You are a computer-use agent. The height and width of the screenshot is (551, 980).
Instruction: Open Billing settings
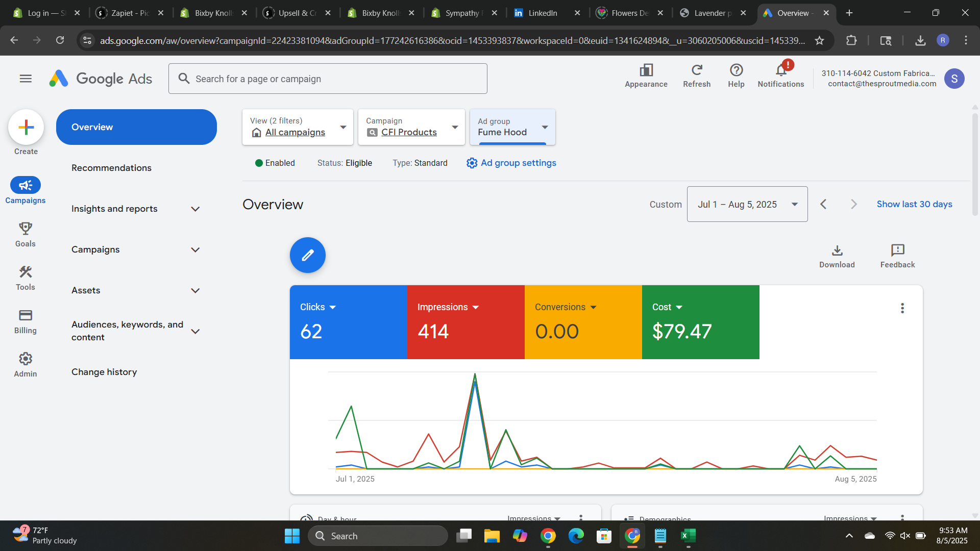(x=25, y=321)
